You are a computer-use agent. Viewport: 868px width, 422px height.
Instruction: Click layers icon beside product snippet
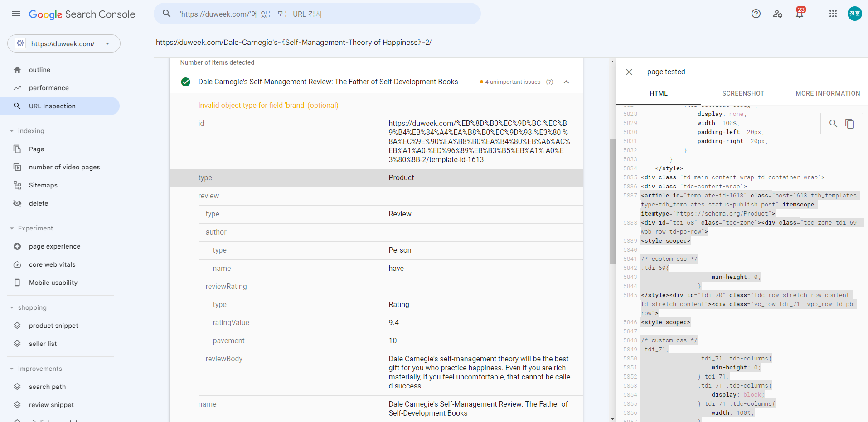click(17, 326)
